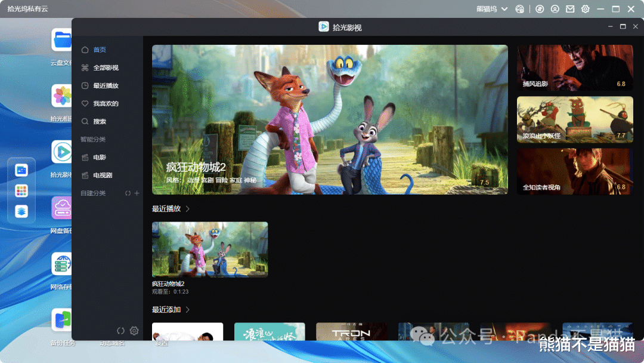This screenshot has width=644, height=363.
Task: Open 网络存储 desktop icon
Action: tap(61, 264)
